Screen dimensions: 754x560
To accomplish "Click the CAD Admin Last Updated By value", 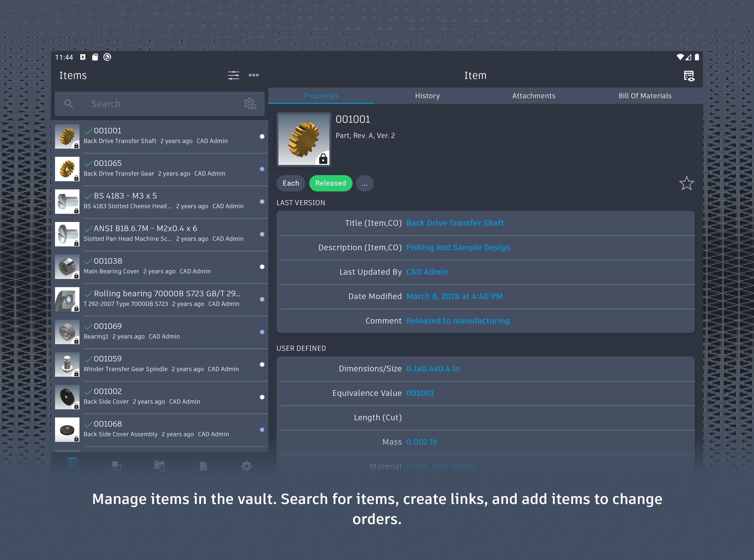I will (427, 272).
